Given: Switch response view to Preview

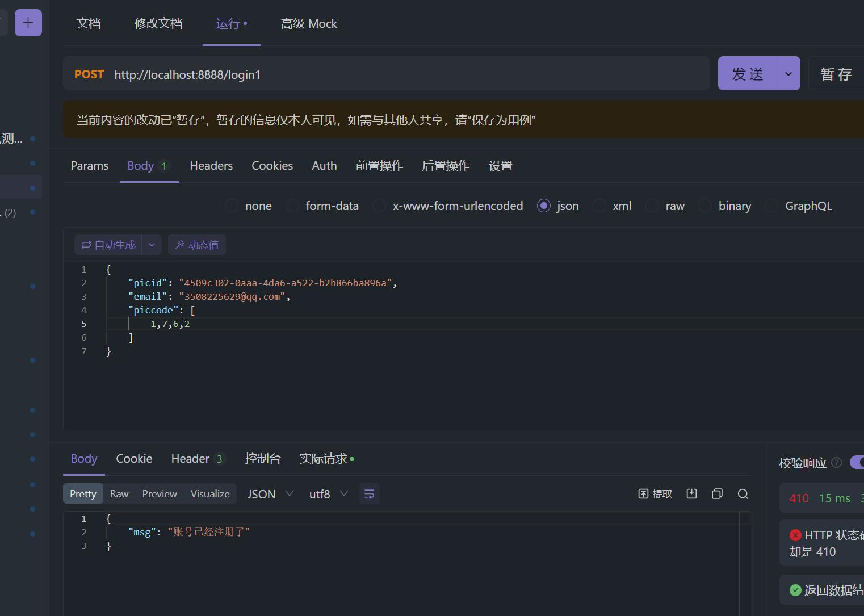Looking at the screenshot, I should (160, 494).
